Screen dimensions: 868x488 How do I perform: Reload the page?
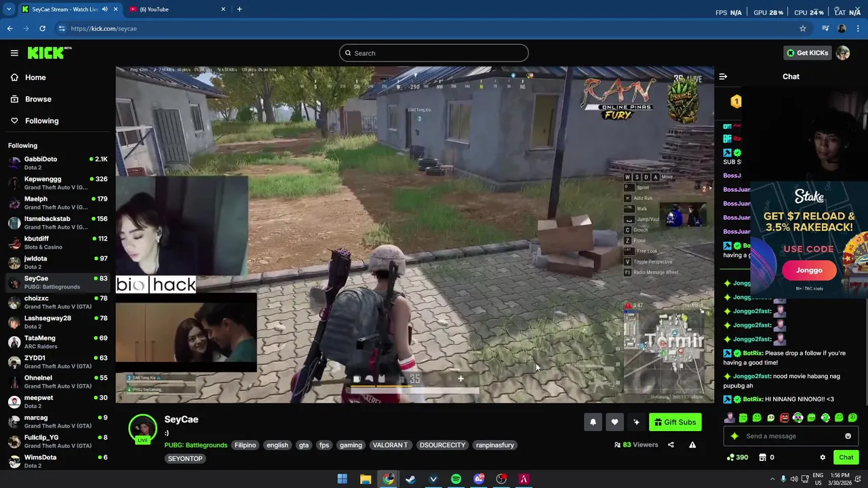pos(42,28)
